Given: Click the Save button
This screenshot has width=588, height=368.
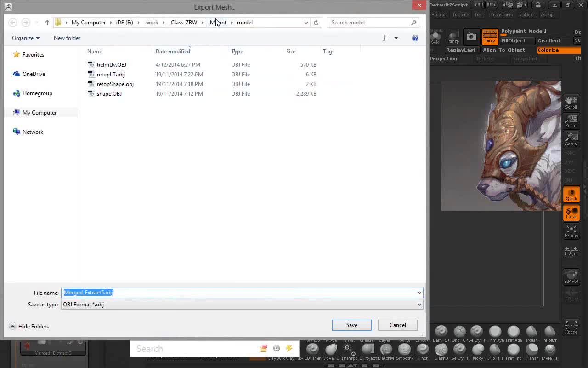Looking at the screenshot, I should (x=352, y=325).
